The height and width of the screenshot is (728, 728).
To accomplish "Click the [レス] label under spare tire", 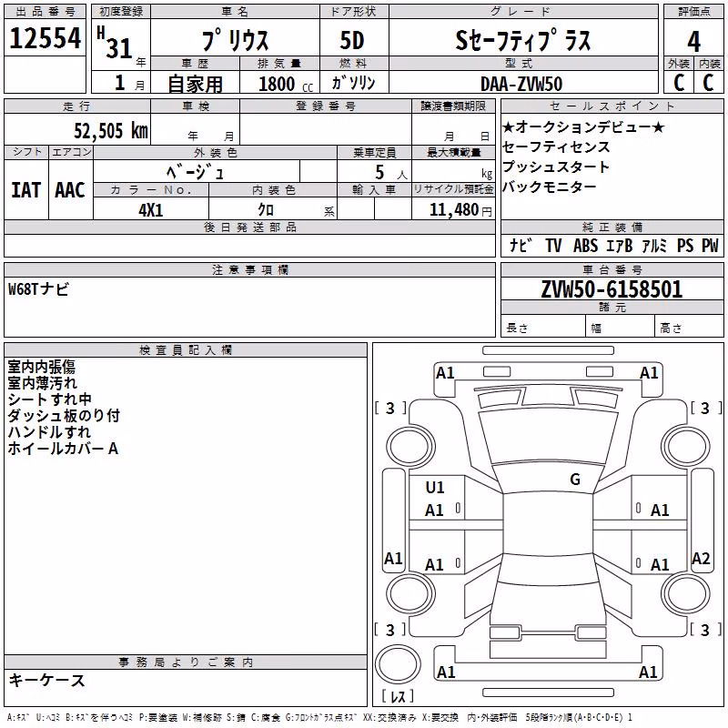I will click(398, 695).
